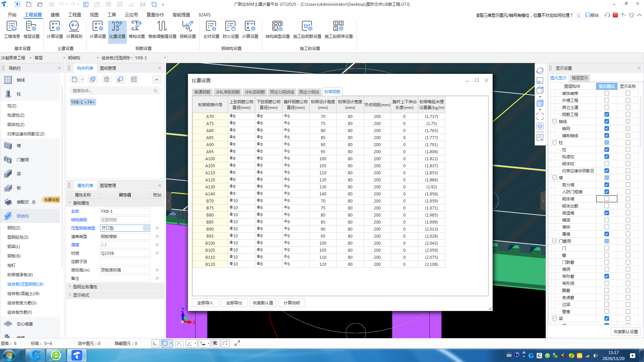Viewport: 644px width, 362px height.
Task: Open the YXB-1 component dropdown
Action: [150, 58]
